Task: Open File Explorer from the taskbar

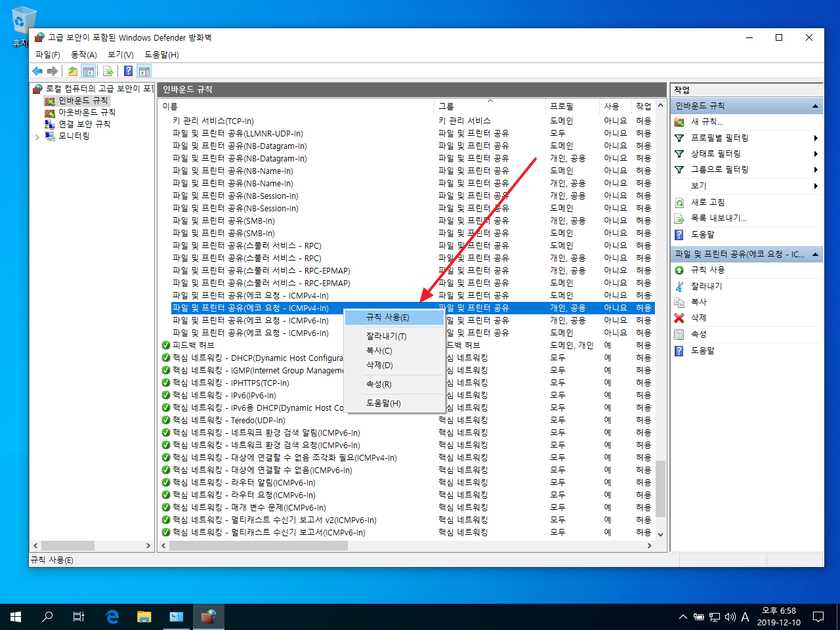Action: coord(144,617)
